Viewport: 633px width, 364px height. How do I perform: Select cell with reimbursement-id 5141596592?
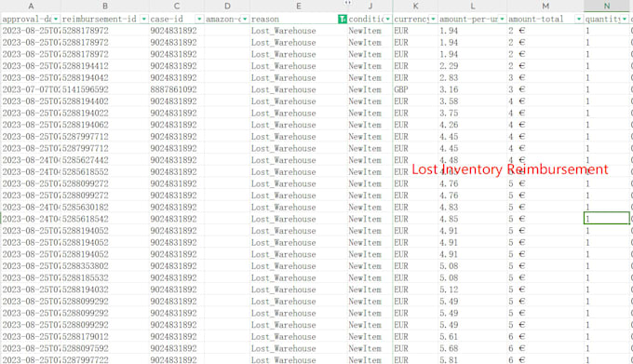click(x=105, y=89)
